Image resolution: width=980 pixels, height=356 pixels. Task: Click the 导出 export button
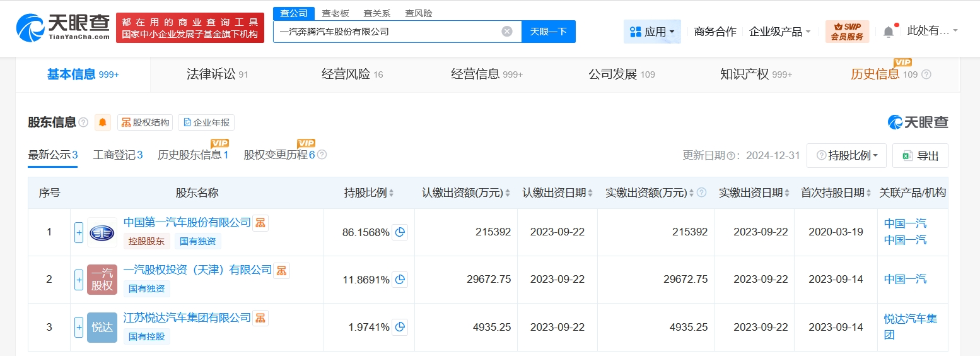(920, 156)
